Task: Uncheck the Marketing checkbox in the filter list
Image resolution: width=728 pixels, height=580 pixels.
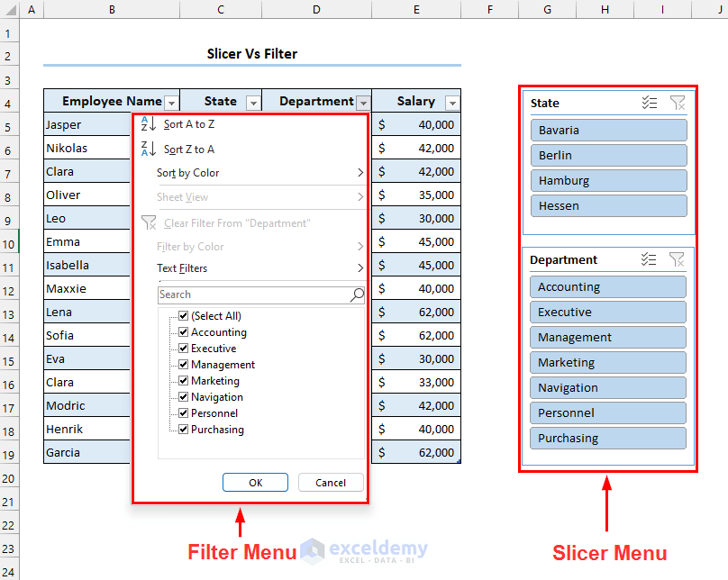Action: click(x=185, y=380)
